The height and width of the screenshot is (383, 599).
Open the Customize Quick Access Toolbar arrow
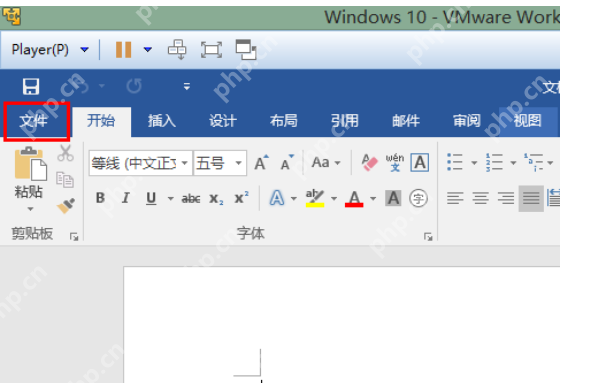pyautogui.click(x=187, y=87)
